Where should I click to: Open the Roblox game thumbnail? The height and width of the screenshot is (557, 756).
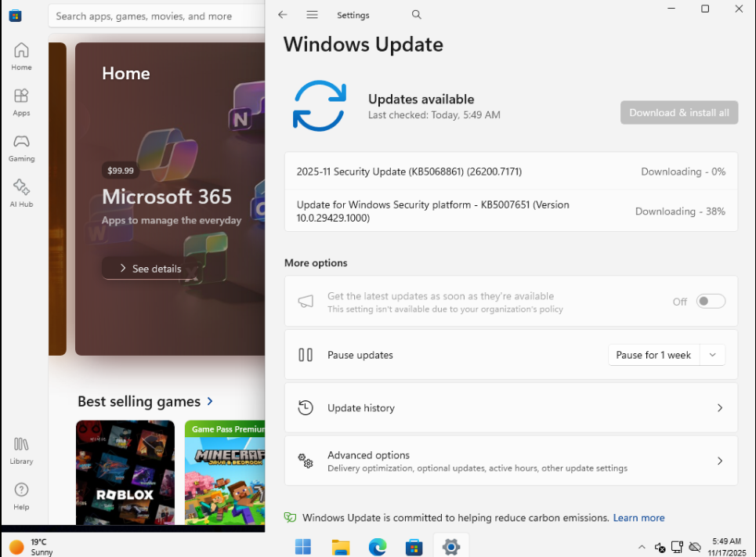(x=125, y=472)
